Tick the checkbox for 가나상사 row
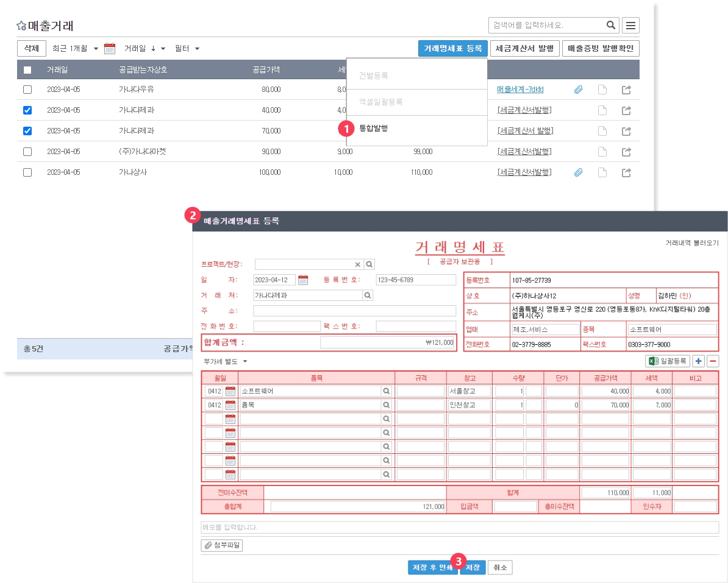Screen dimensions: 728x583 pyautogui.click(x=27, y=172)
